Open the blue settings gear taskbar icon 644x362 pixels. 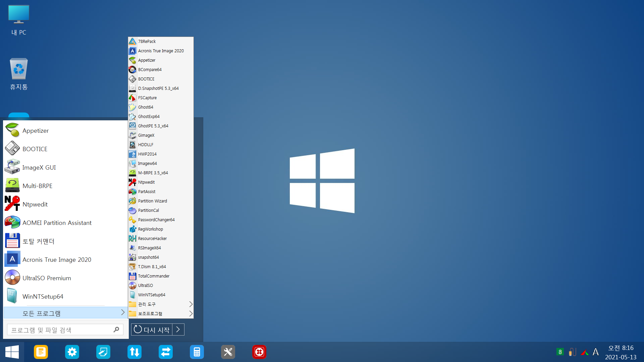pyautogui.click(x=72, y=352)
